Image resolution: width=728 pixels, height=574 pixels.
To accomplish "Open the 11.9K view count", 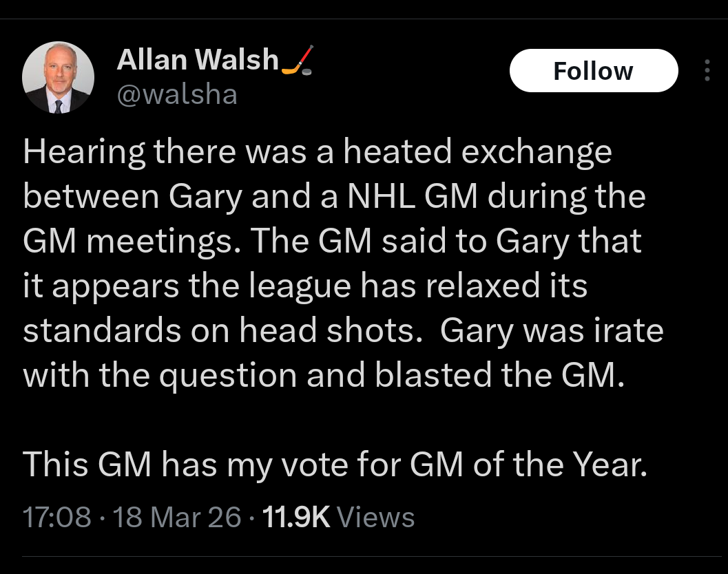I will [x=295, y=516].
